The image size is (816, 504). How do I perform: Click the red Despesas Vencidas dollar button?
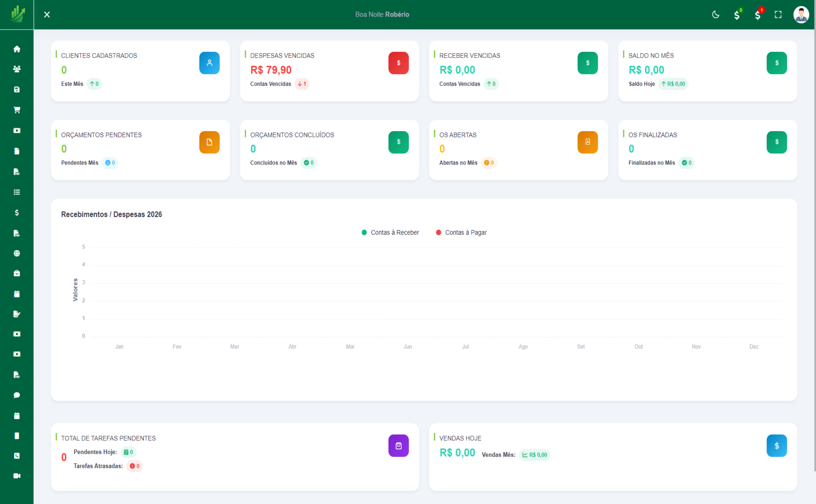pos(399,63)
